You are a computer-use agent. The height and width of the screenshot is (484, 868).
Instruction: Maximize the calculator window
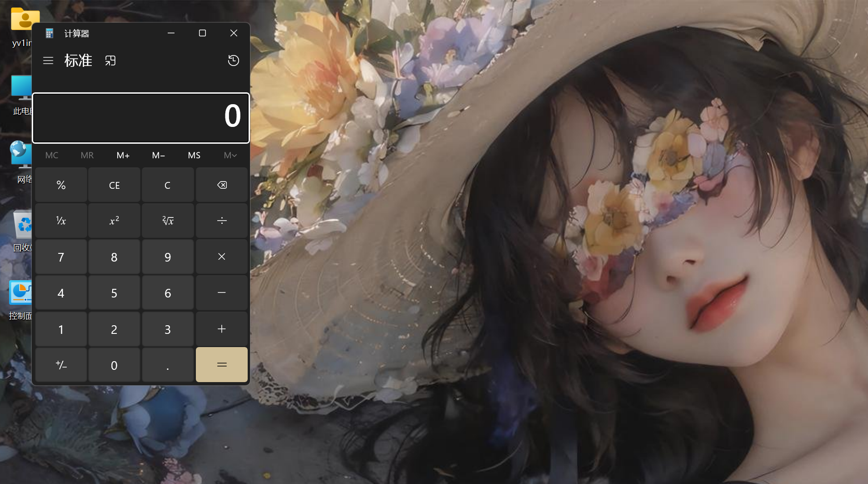point(202,33)
